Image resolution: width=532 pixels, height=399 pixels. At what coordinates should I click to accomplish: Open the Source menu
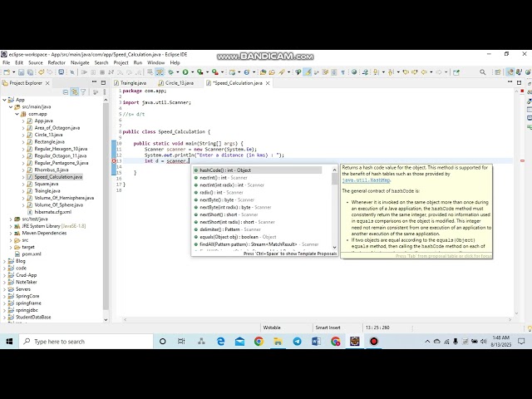pos(36,63)
